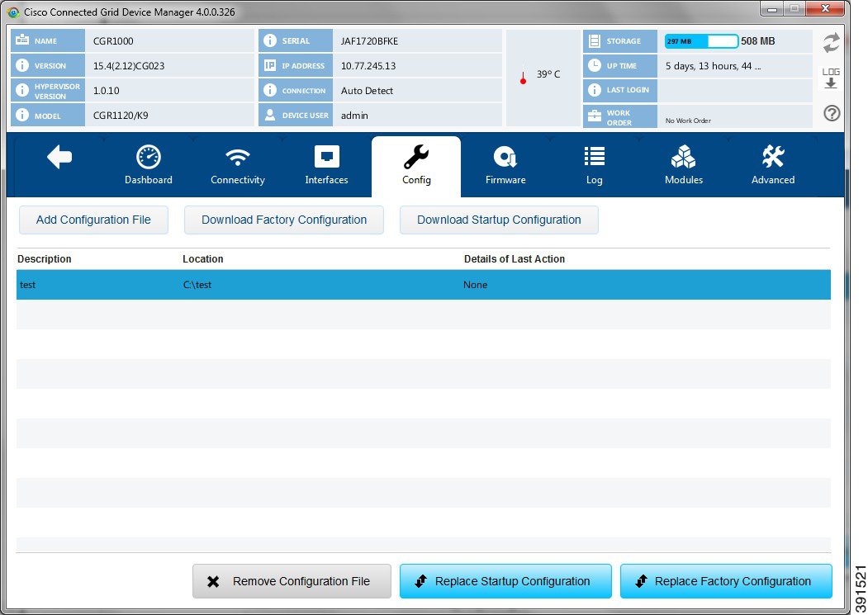This screenshot has height=615, width=868.
Task: Click the refresh arrows icon
Action: tap(831, 43)
